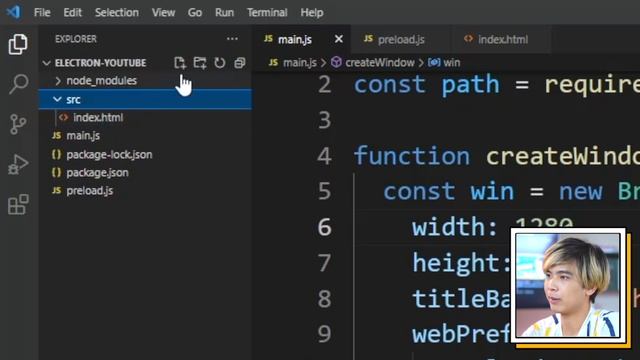Open the Help menu
The height and width of the screenshot is (360, 640).
[x=312, y=13]
